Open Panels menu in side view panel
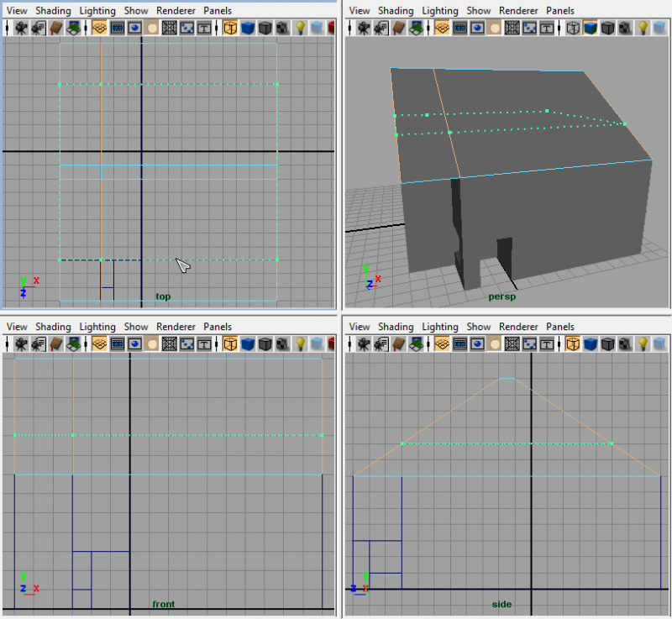Viewport: 672px width, 619px height. coord(560,327)
